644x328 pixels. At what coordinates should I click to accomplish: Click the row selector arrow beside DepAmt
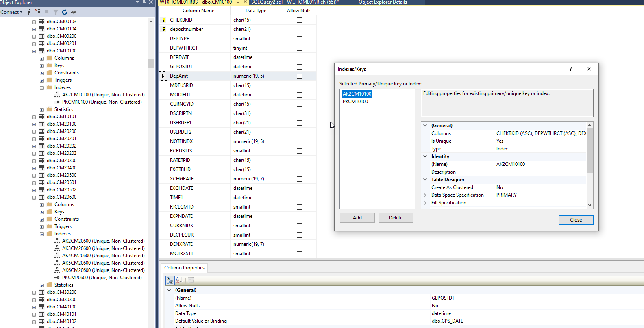(x=163, y=76)
